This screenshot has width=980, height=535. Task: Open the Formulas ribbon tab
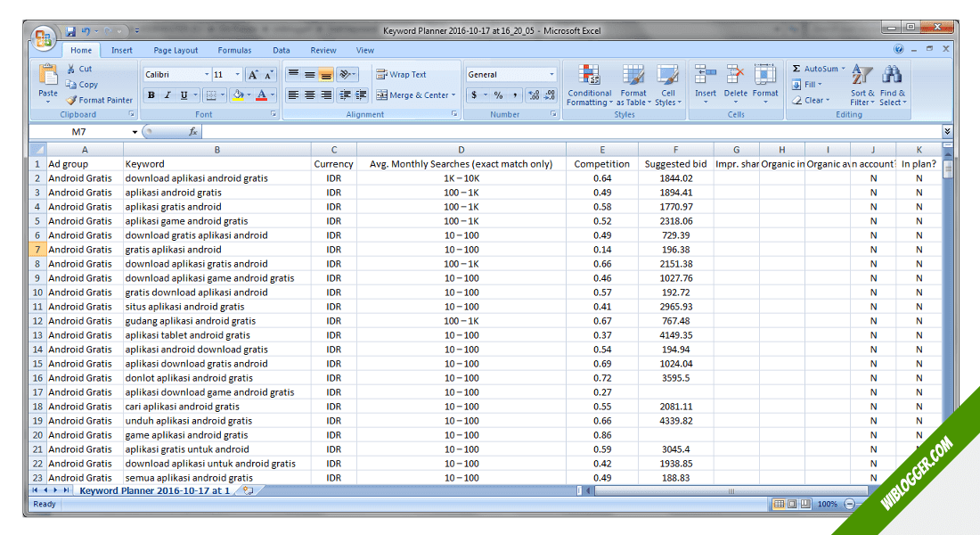(x=234, y=50)
